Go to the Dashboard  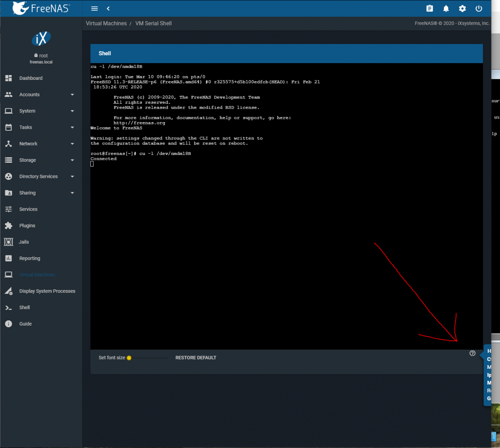31,78
